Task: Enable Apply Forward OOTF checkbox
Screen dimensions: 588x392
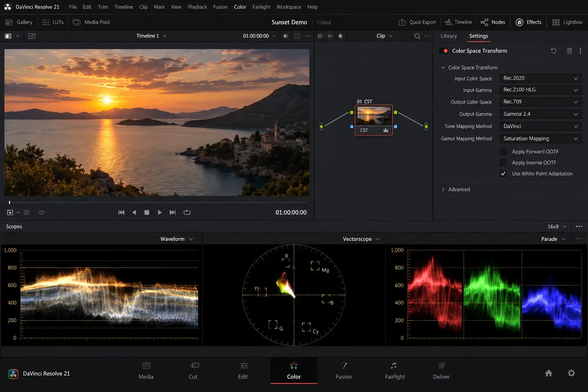Action: click(503, 152)
